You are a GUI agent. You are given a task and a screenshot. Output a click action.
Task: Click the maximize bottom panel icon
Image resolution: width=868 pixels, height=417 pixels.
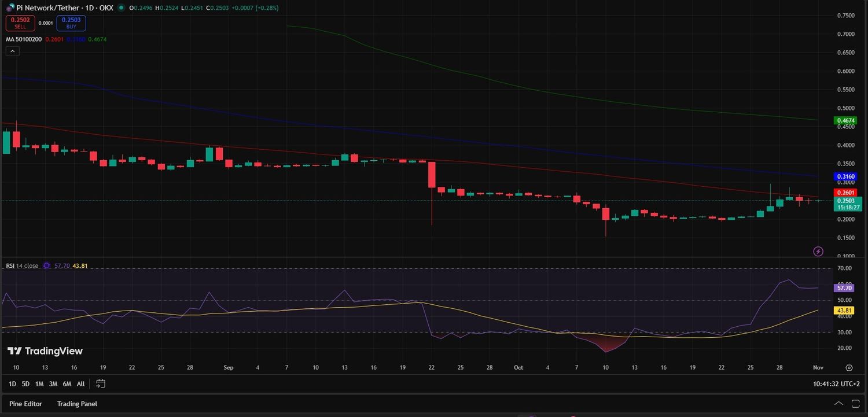tap(856, 404)
